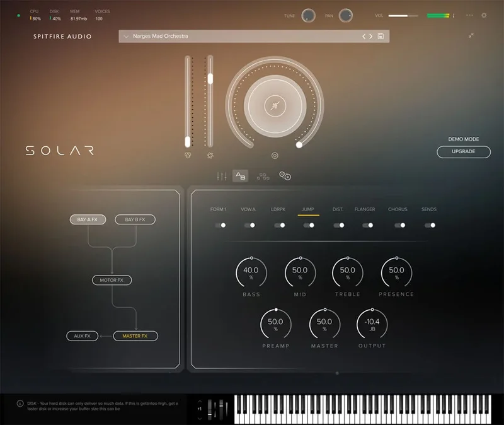Click the TUNE knob
This screenshot has width=504, height=425.
click(308, 15)
